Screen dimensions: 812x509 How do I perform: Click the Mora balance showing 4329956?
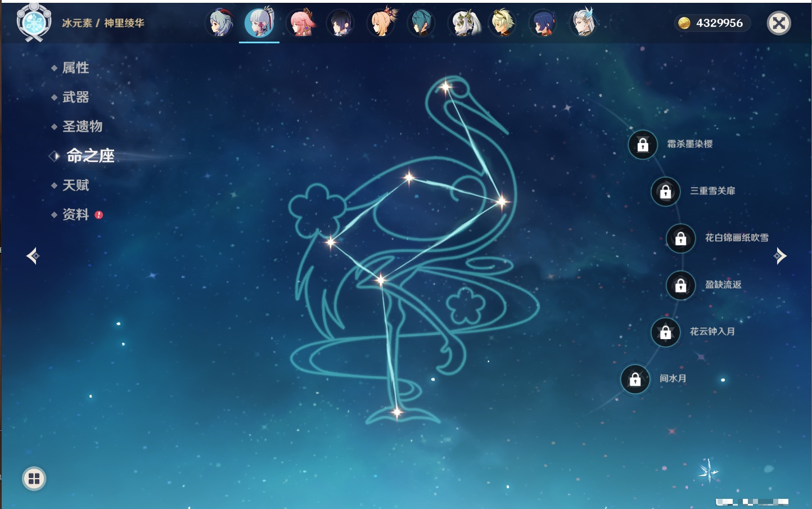point(712,23)
